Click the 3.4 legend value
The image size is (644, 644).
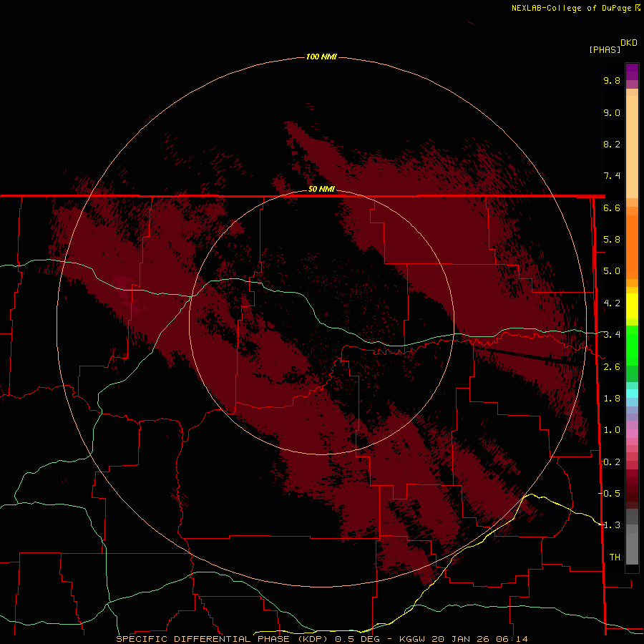click(x=612, y=335)
